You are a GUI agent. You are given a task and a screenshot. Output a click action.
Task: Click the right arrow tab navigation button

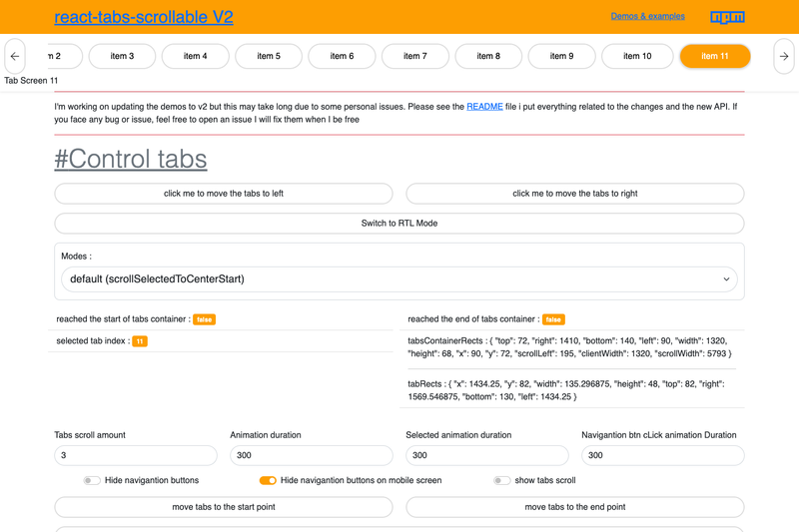[784, 57]
